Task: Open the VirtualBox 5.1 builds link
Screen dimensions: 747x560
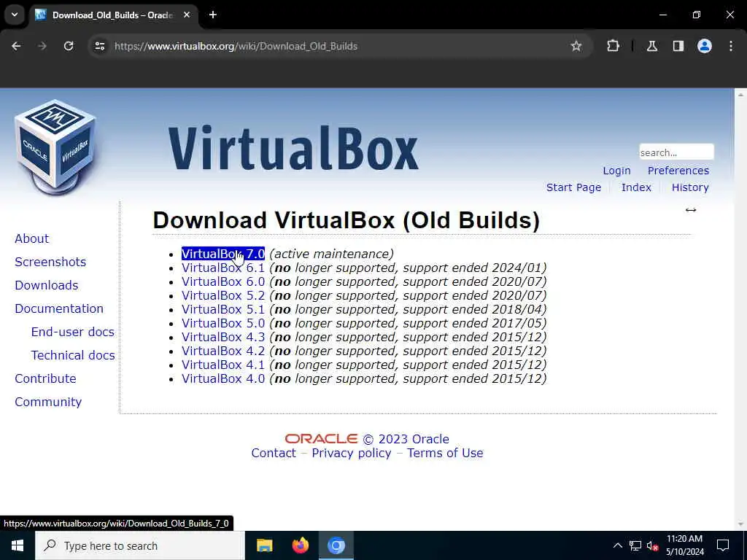Action: pos(223,309)
